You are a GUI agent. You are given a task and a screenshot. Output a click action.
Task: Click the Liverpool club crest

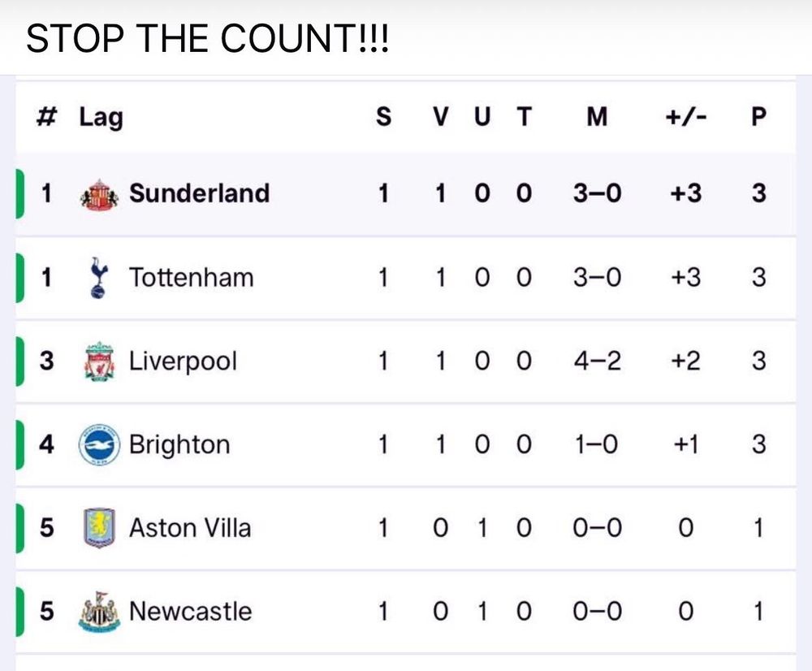pyautogui.click(x=99, y=361)
